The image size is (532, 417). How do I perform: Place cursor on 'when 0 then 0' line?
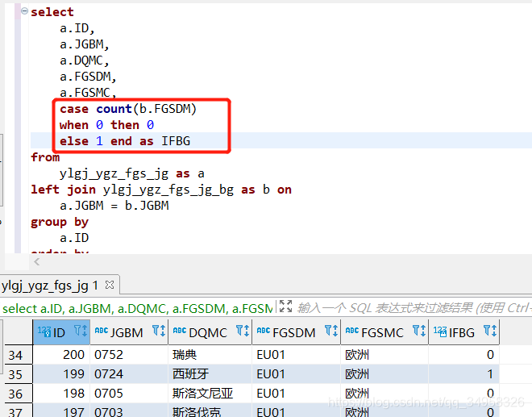[106, 125]
